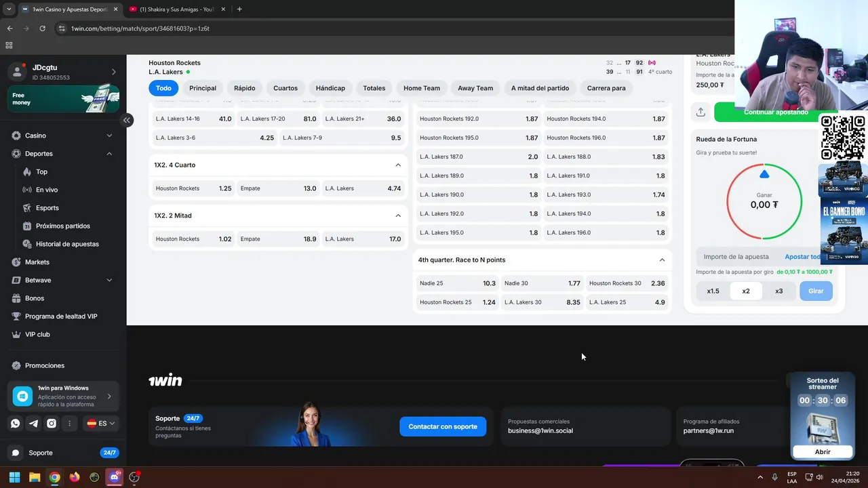868x488 pixels.
Task: Click the Top sports trophy icon
Action: click(x=27, y=172)
